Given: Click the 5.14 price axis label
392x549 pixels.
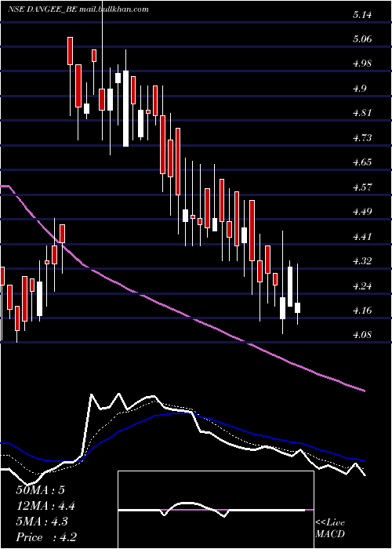Looking at the screenshot, I should [x=362, y=15].
